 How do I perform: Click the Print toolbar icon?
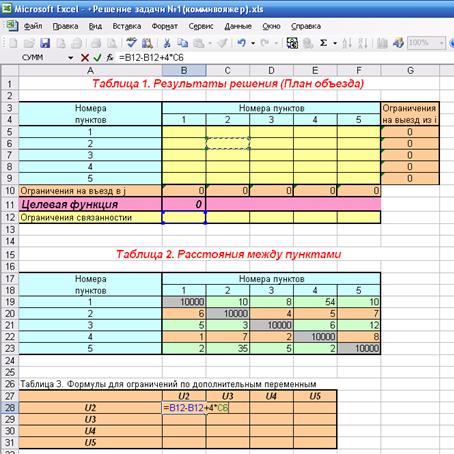point(96,43)
